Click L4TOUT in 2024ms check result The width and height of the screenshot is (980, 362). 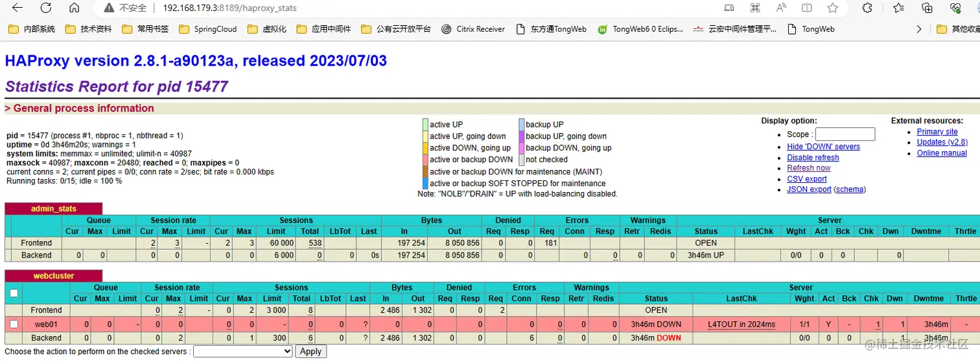click(x=741, y=324)
